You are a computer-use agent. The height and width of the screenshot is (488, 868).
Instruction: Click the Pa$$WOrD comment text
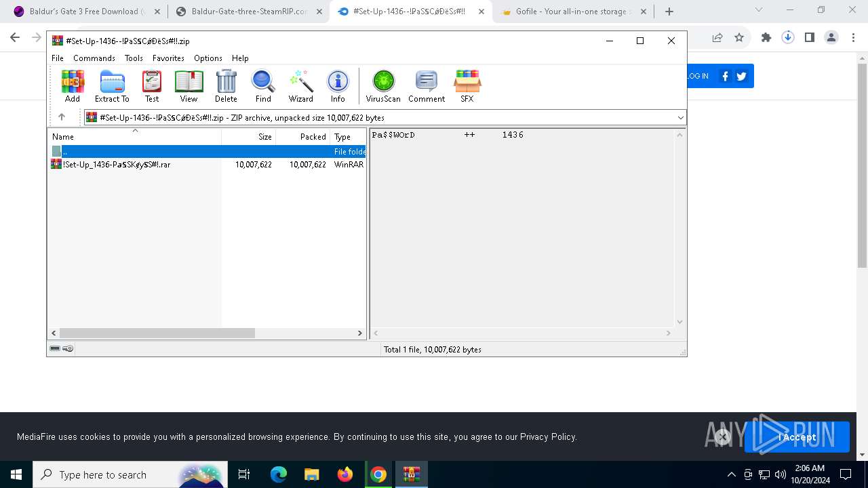click(393, 135)
